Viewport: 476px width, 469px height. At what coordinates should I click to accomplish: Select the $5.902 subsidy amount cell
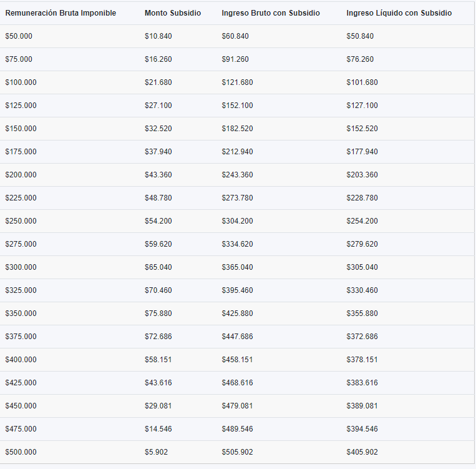point(156,452)
